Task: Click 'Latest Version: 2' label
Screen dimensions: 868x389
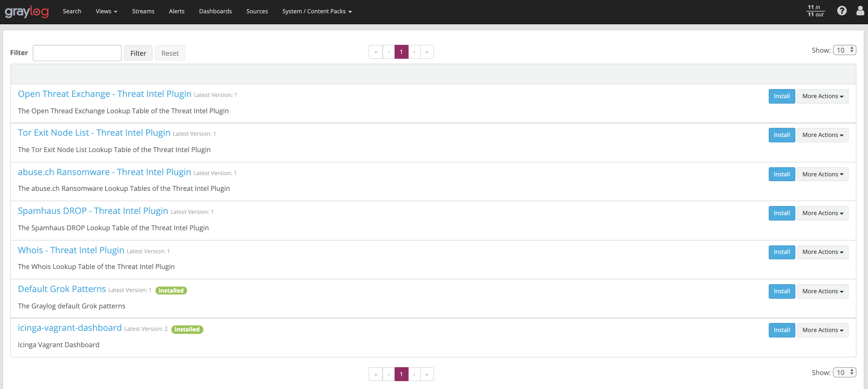Action: (146, 329)
